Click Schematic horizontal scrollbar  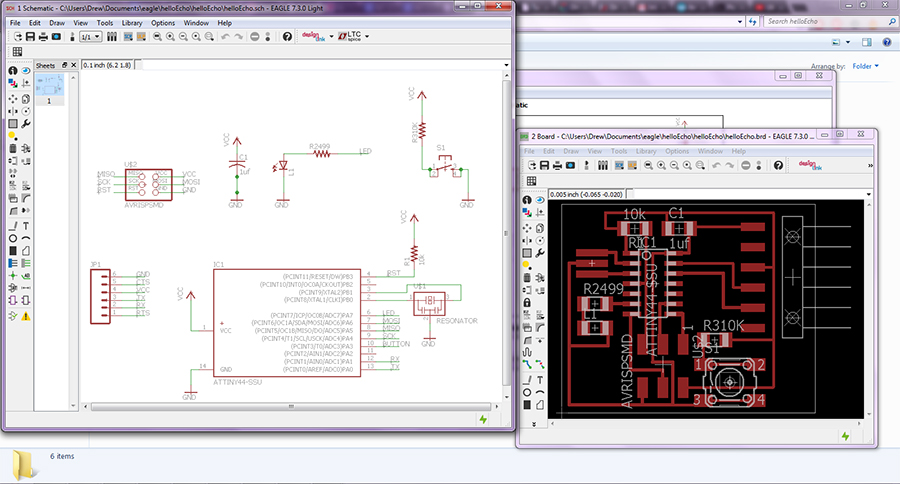pos(291,406)
